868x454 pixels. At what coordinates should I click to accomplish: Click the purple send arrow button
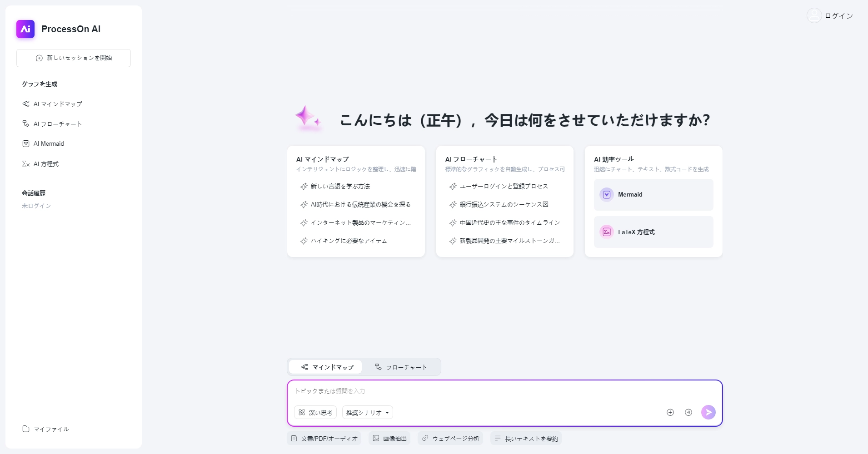tap(708, 412)
